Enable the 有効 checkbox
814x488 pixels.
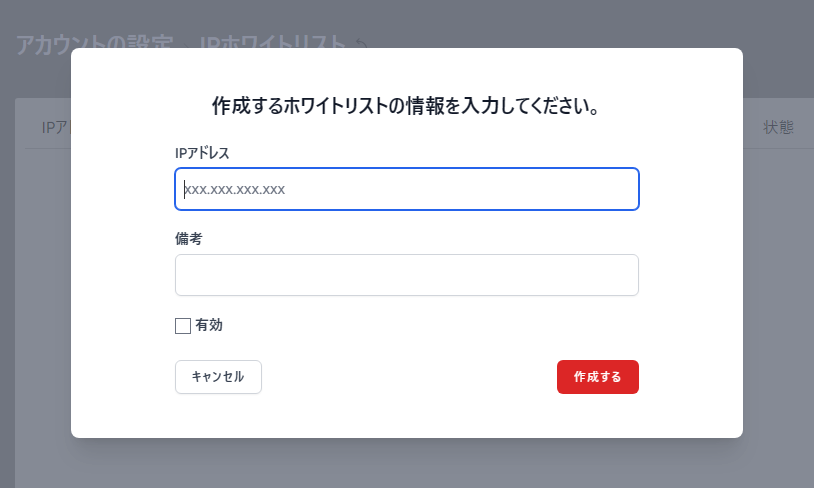(183, 326)
